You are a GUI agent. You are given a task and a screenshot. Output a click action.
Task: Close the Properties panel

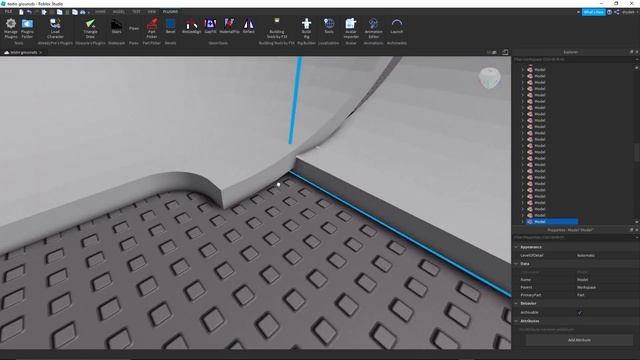[637, 230]
